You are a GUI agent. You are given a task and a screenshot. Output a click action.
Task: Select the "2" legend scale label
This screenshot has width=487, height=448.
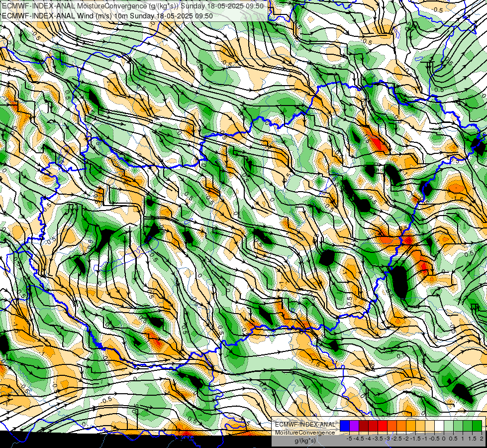click(482, 439)
